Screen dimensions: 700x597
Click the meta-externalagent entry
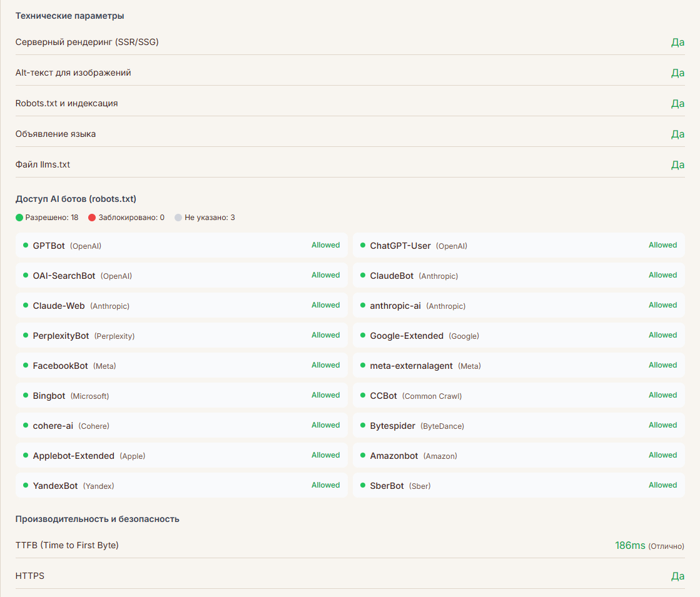tap(519, 365)
